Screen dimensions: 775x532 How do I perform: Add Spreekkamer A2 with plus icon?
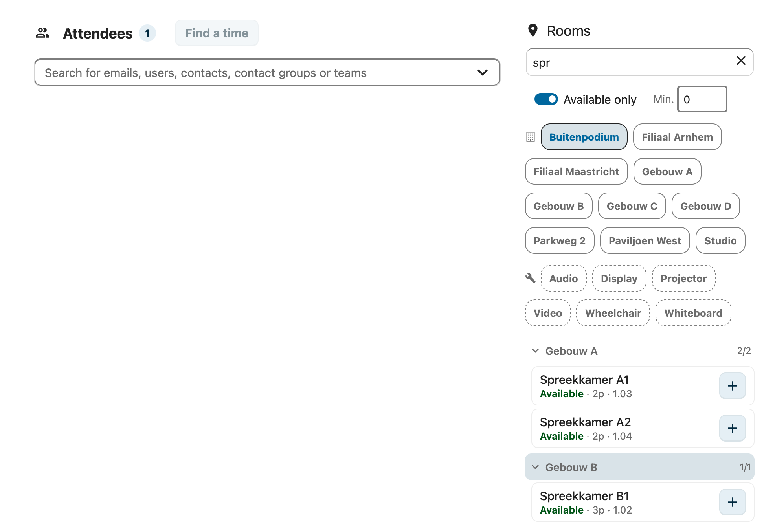(x=732, y=428)
